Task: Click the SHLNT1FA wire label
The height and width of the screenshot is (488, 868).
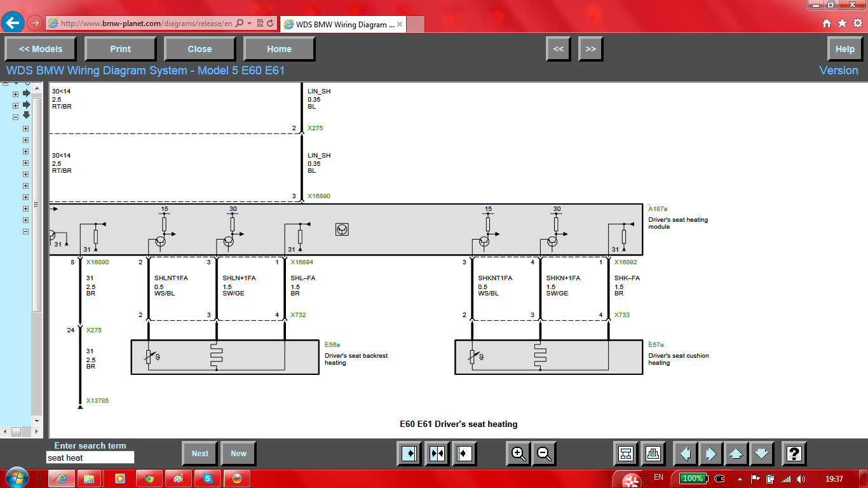Action: [x=171, y=278]
